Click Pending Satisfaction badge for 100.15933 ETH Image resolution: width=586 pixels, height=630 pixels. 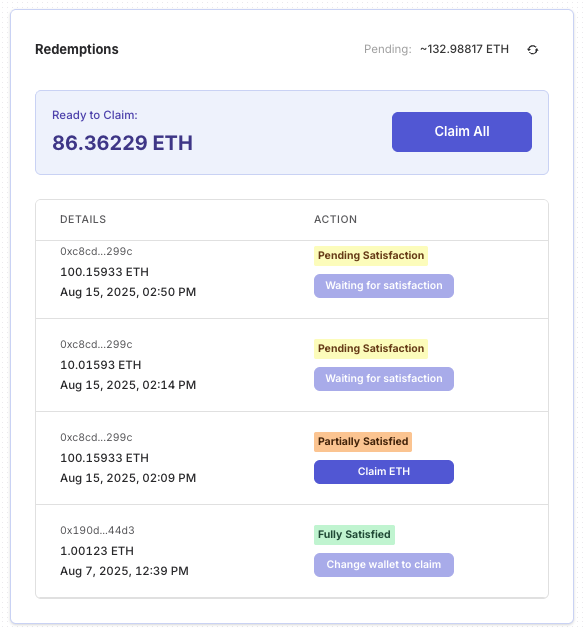[x=371, y=256]
